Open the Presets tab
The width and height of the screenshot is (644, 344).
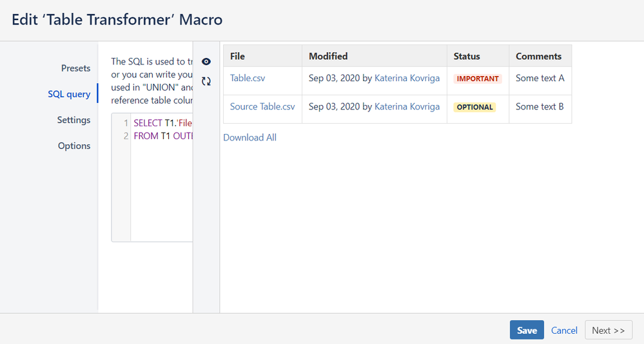point(75,68)
